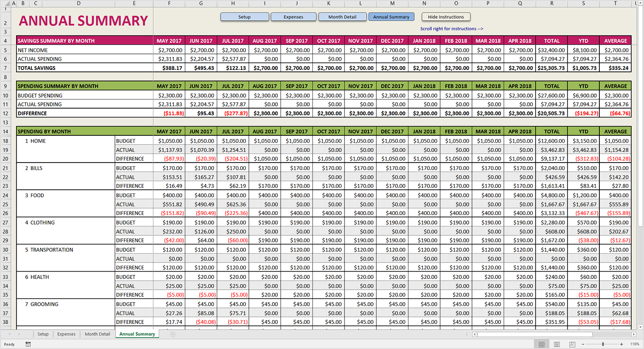
Task: Click the zoom slider handle
Action: coord(603,344)
